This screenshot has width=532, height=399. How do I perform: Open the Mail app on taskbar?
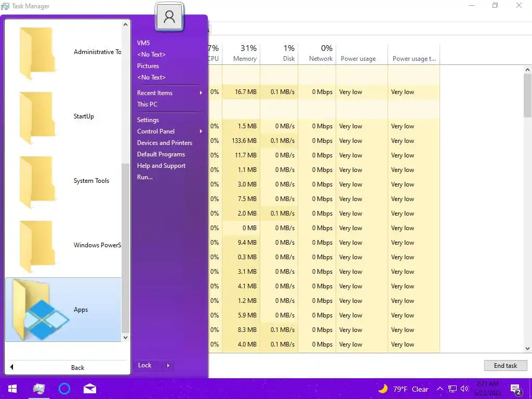[x=90, y=389]
